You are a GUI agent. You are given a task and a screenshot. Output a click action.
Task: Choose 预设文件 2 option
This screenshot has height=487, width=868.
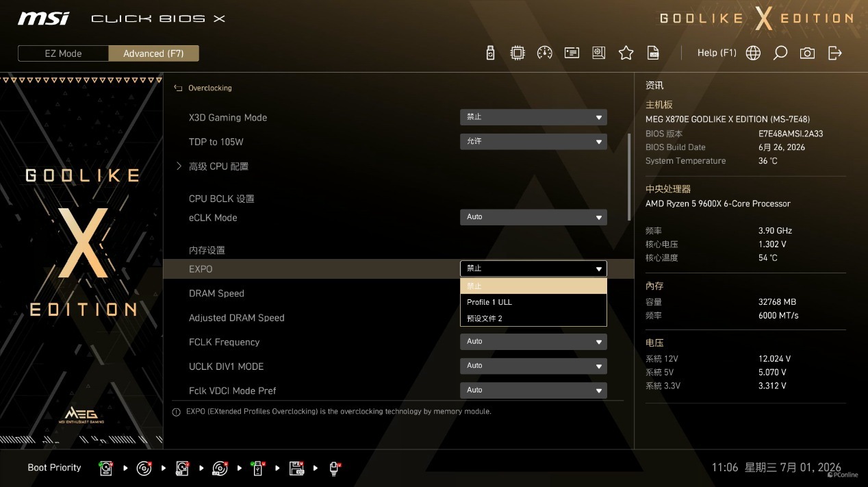[x=533, y=319]
